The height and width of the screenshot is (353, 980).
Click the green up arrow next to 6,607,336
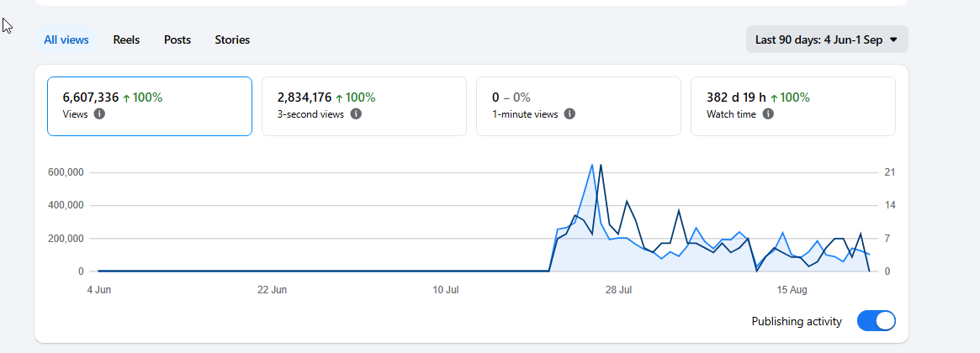pyautogui.click(x=125, y=97)
